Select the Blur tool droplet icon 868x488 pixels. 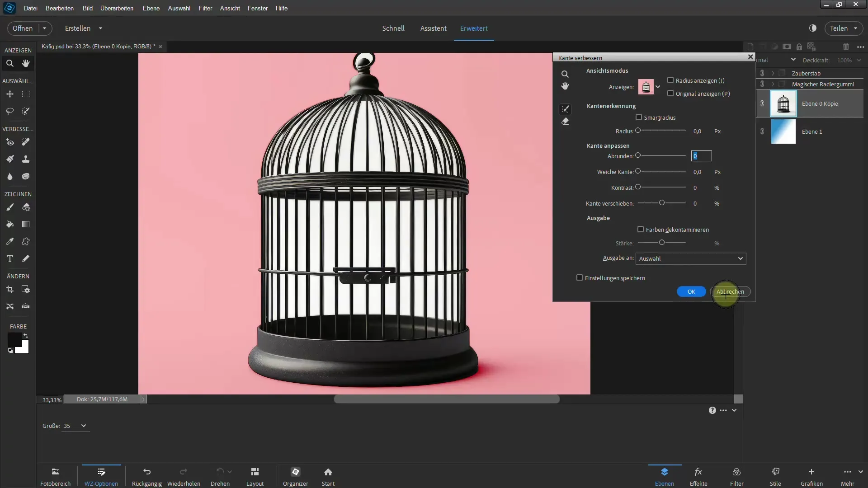tap(9, 176)
